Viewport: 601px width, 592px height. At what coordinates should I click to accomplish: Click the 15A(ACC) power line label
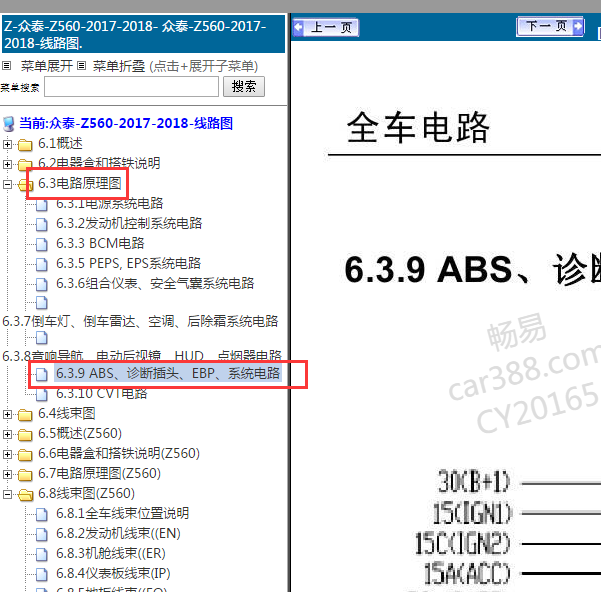468,574
